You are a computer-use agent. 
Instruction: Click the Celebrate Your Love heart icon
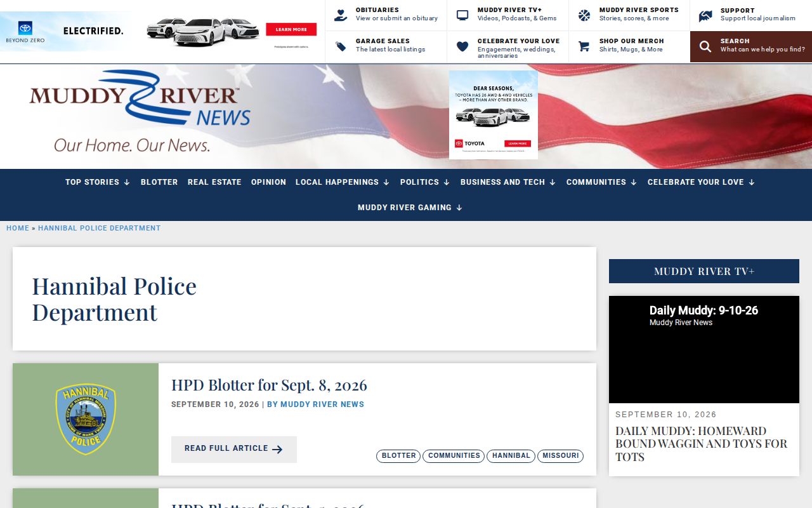coord(462,46)
